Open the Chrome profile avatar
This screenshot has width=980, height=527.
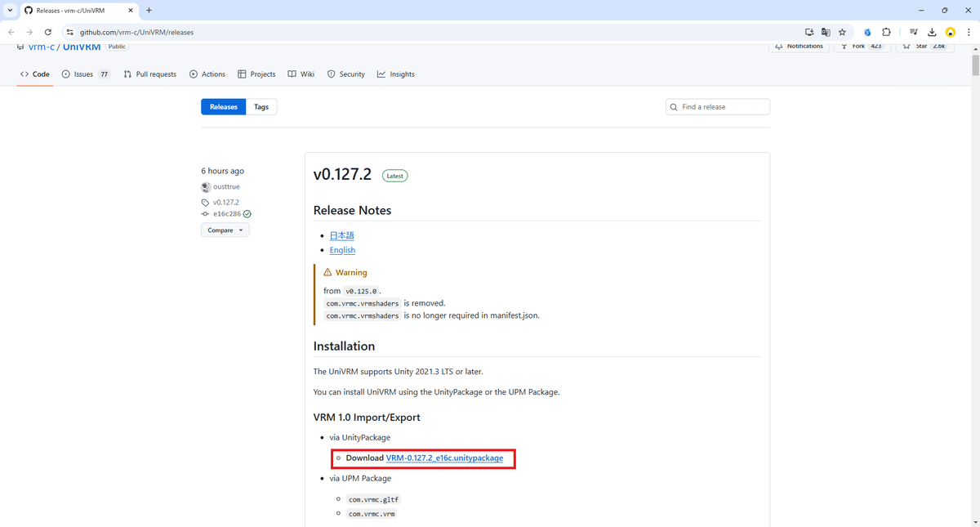950,32
